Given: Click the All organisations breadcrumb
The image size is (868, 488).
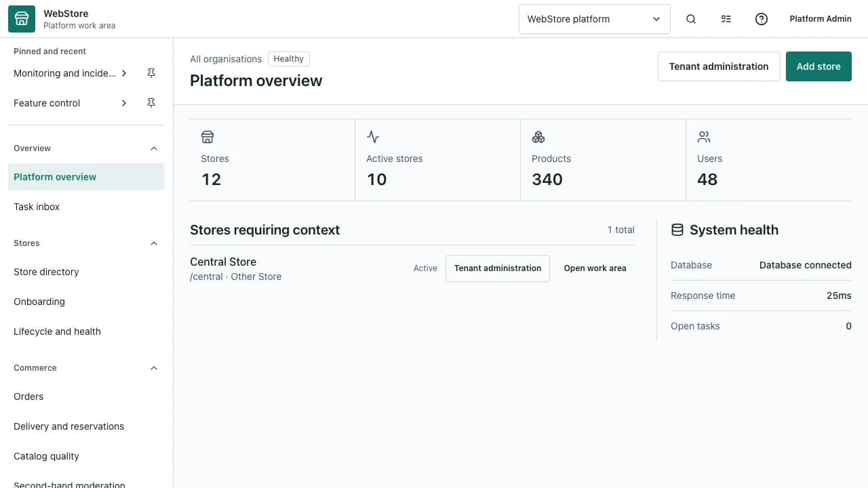Looking at the screenshot, I should point(226,59).
